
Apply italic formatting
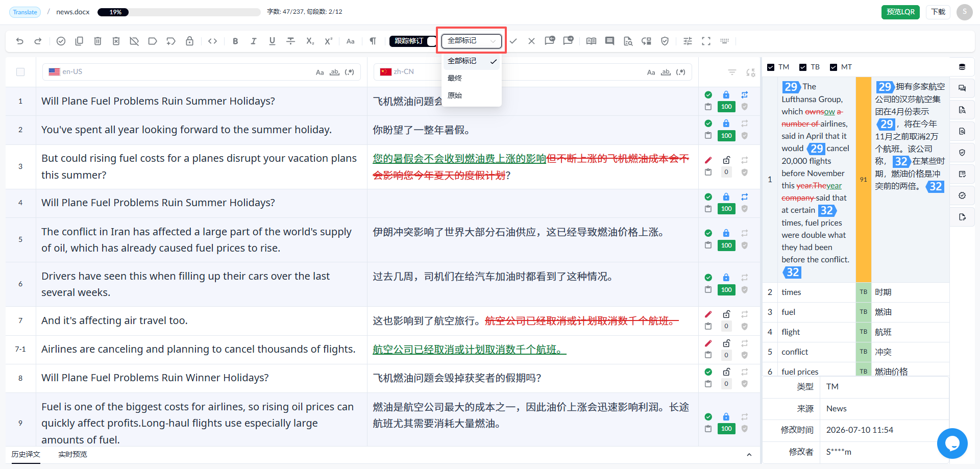(x=254, y=41)
